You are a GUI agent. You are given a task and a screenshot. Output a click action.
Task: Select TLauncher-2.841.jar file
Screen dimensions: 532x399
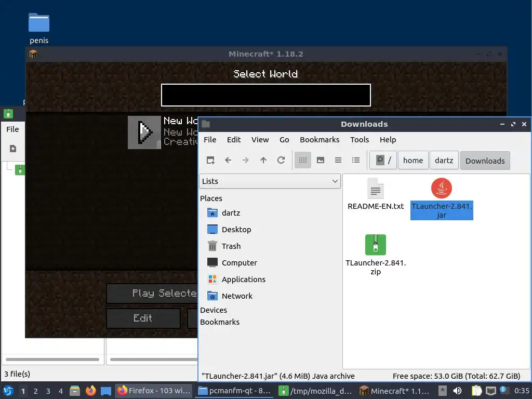(x=442, y=199)
